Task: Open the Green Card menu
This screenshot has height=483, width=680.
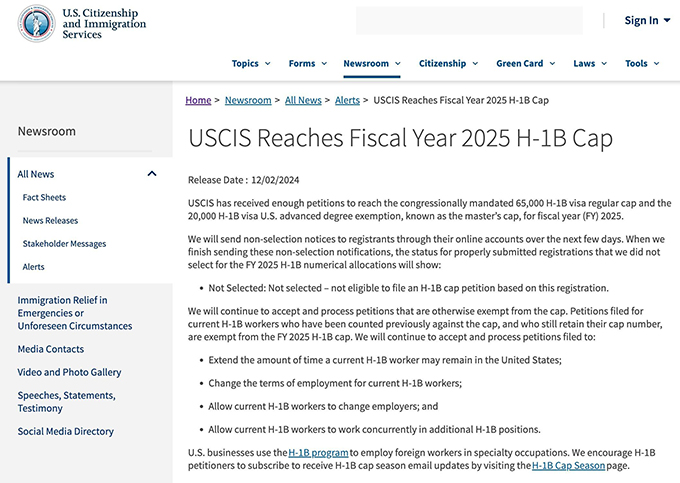Action: tap(526, 63)
